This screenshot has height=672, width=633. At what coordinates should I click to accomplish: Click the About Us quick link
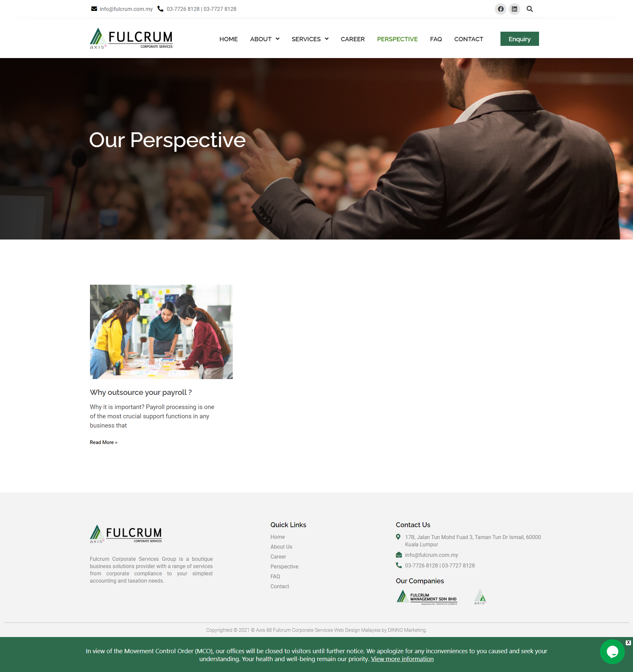click(281, 547)
